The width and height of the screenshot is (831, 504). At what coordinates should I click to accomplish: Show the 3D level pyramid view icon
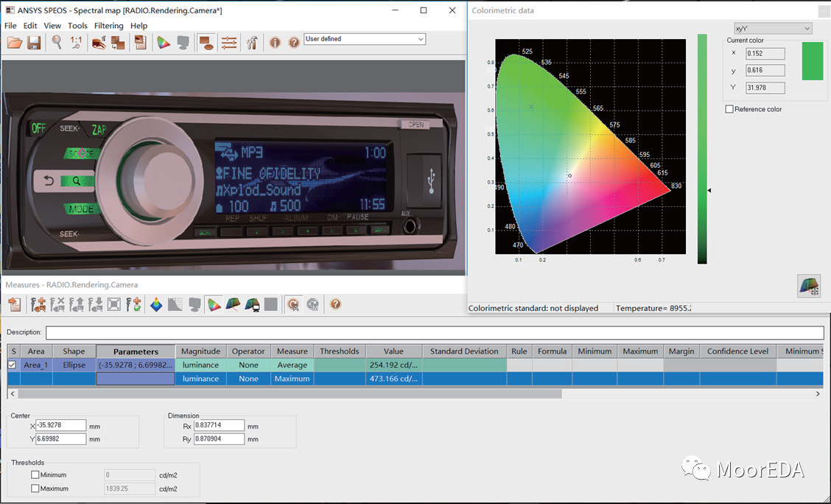coord(156,304)
